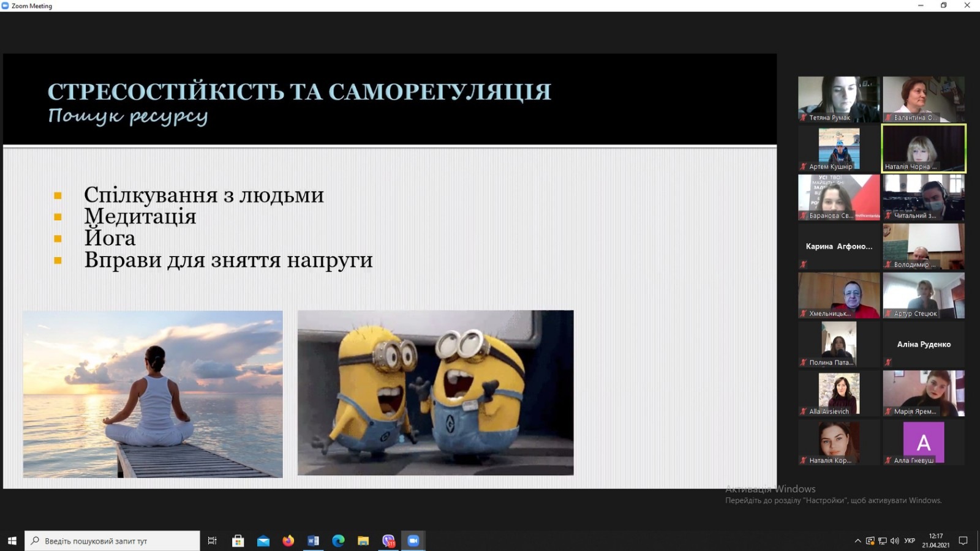This screenshot has width=980, height=551.
Task: Switch the УКР input language
Action: 910,541
